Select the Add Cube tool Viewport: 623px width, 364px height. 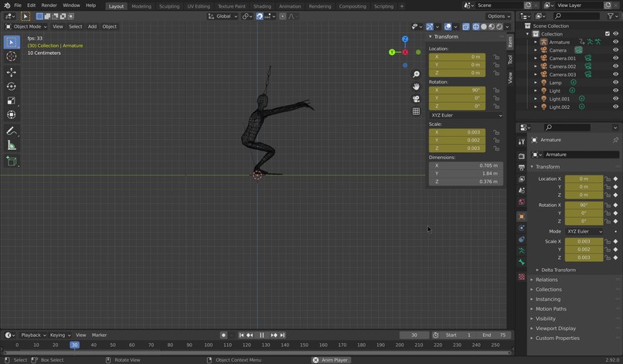12,161
